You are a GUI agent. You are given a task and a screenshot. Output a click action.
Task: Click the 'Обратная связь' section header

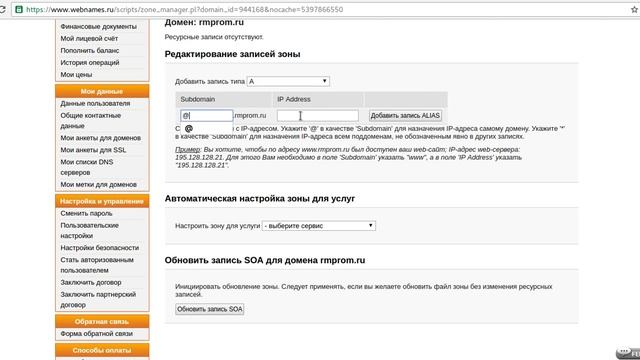[x=102, y=322]
